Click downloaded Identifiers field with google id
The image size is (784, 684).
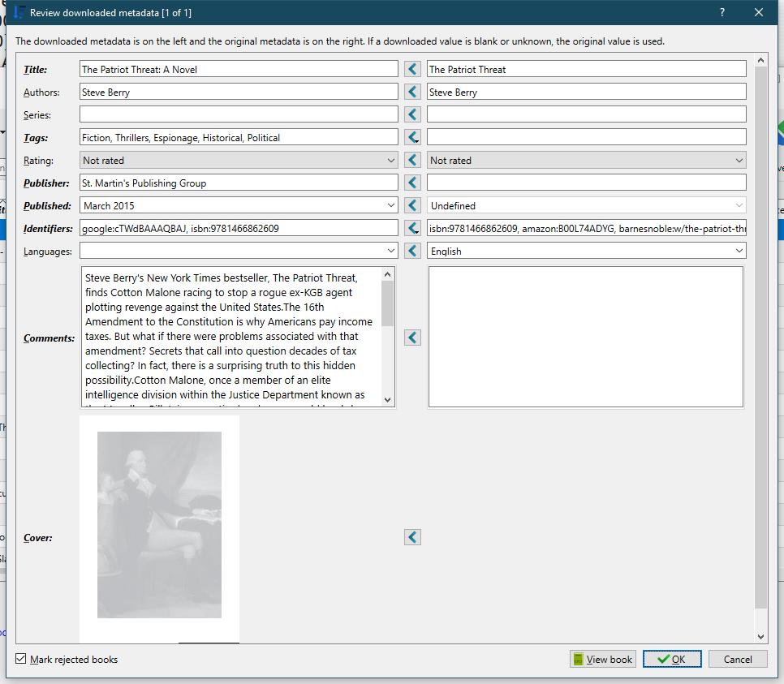239,228
